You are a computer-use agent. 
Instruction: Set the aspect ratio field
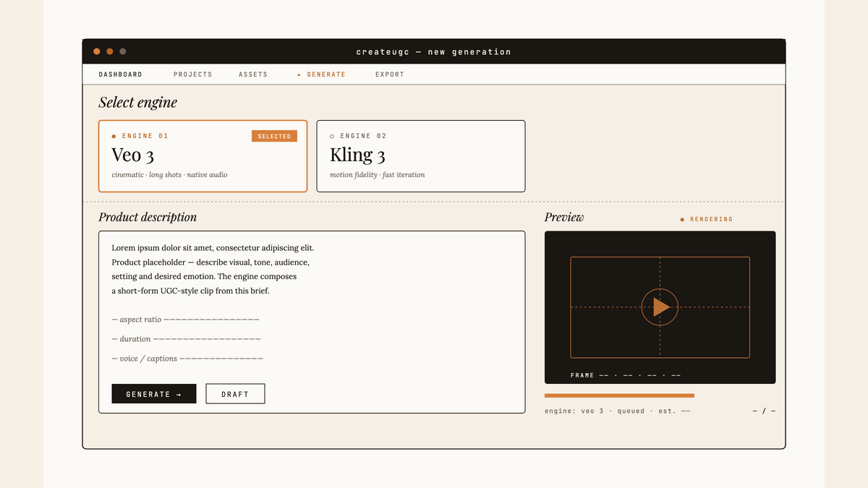[x=186, y=320]
